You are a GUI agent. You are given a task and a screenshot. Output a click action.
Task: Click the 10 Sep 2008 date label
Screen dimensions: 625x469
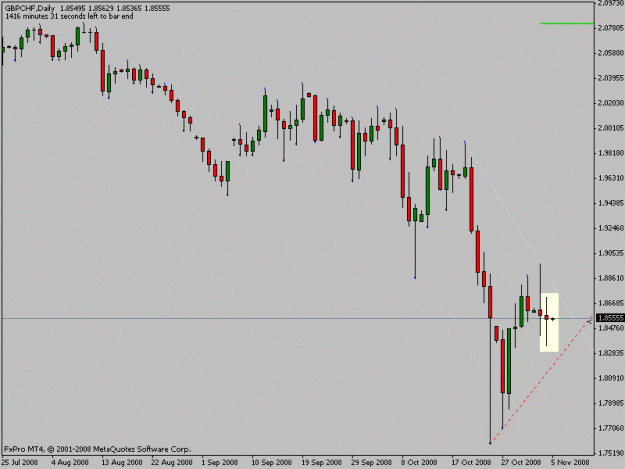point(271,463)
